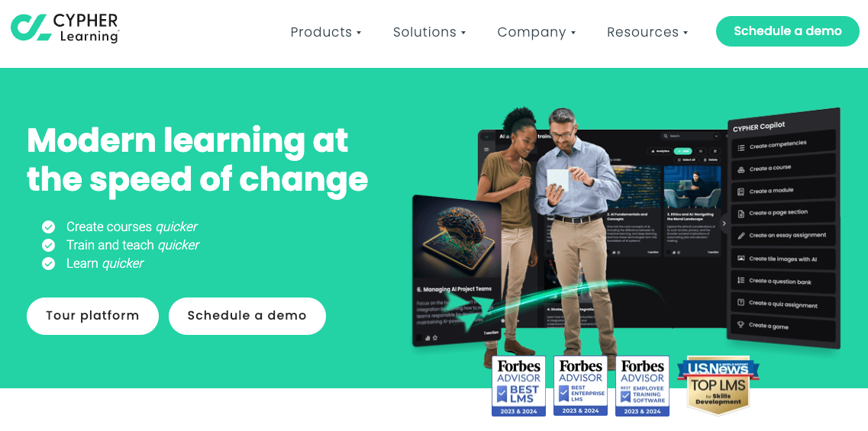Click the Create a quiz assignment icon
Screen dimensions: 868x431
[x=741, y=303]
